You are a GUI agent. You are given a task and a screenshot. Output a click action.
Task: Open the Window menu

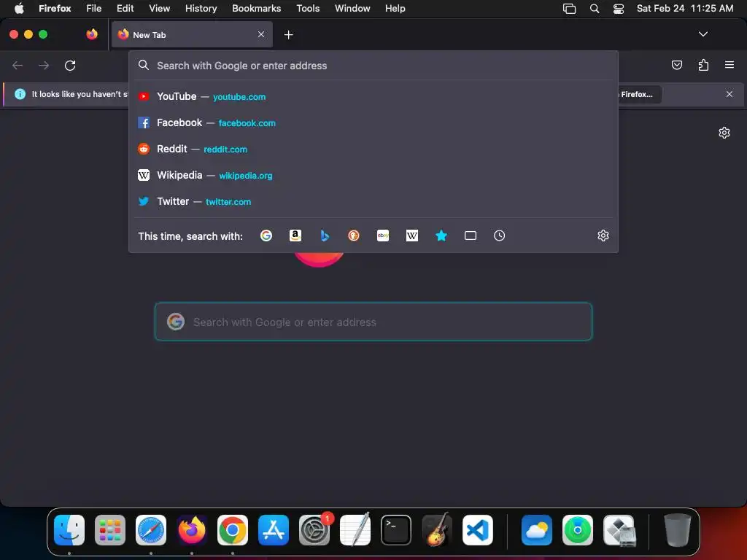pyautogui.click(x=352, y=9)
